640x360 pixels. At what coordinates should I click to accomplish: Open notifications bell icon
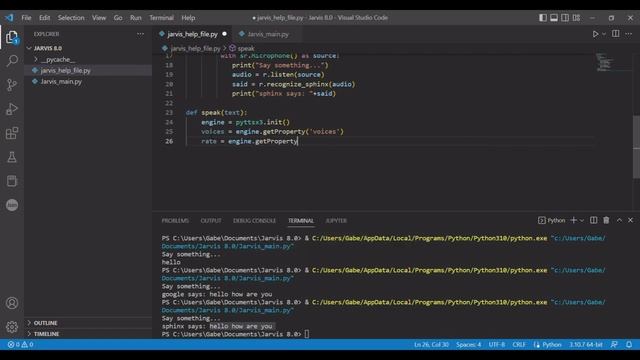(x=629, y=344)
